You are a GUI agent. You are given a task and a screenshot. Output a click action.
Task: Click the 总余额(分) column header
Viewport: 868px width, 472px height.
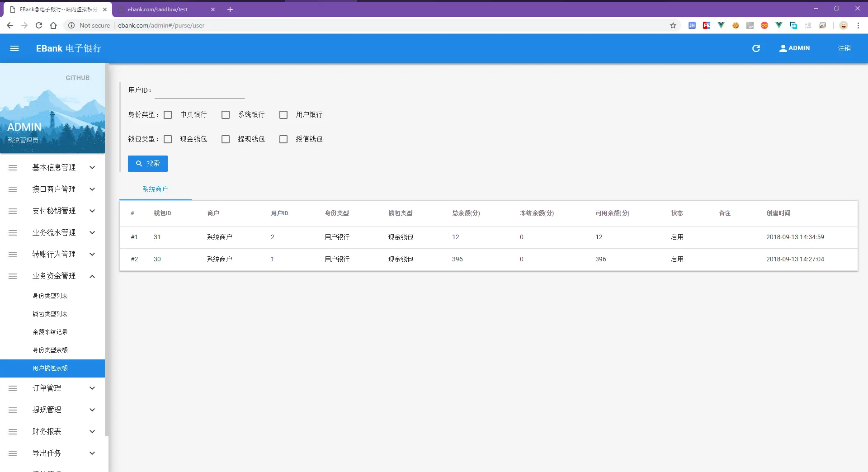coord(466,213)
